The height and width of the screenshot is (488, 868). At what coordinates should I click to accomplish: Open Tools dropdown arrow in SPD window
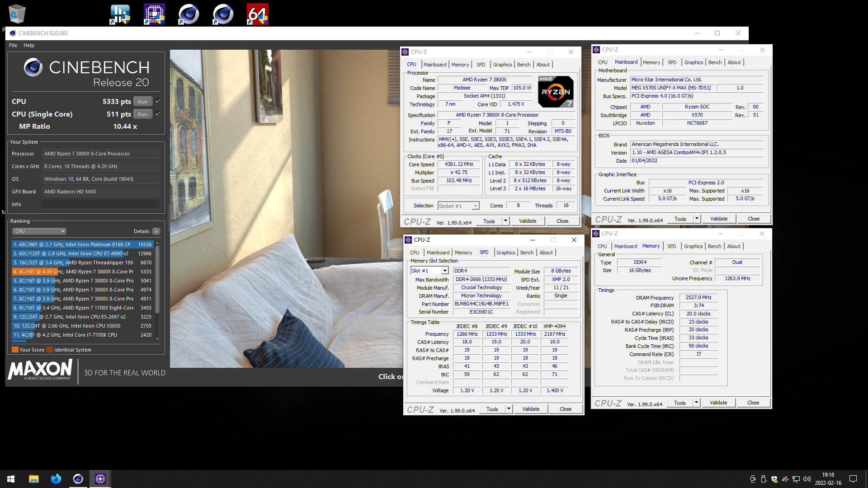509,409
